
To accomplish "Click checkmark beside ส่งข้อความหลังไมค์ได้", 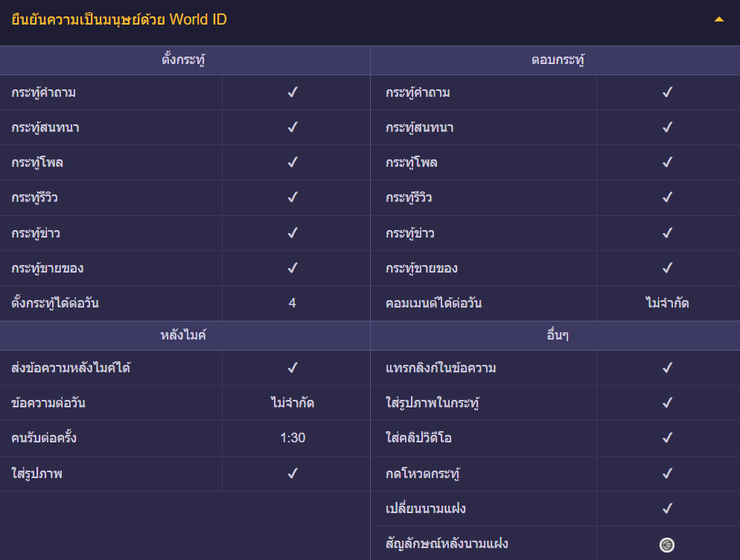I will click(x=293, y=367).
